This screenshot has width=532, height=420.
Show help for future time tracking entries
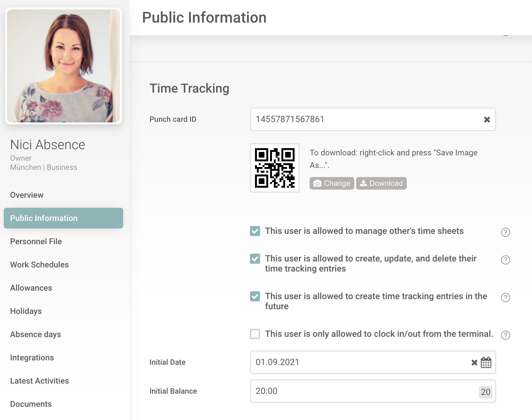[x=505, y=298]
